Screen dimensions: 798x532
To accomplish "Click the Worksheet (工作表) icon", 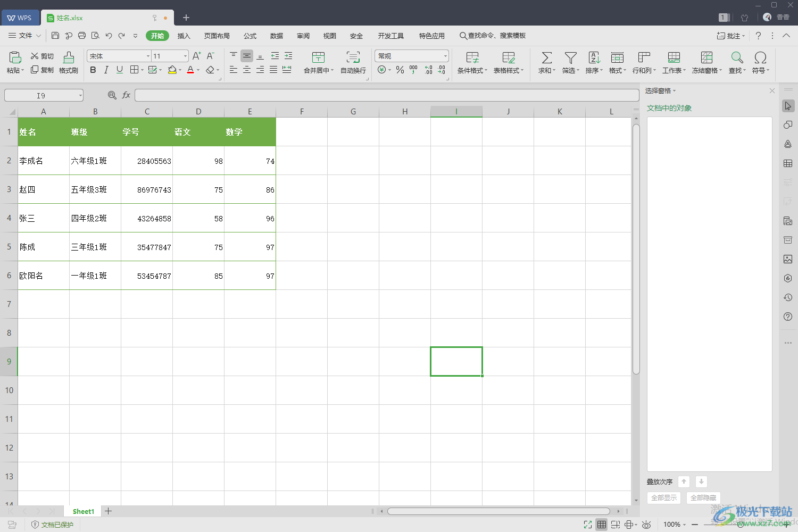I will click(674, 57).
